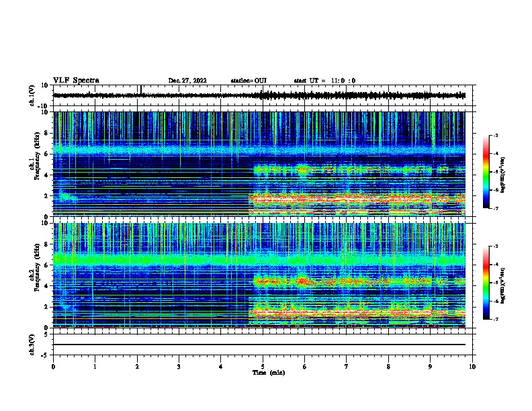Click the "8" kHz tick on ch.1 frequency axis

point(47,133)
